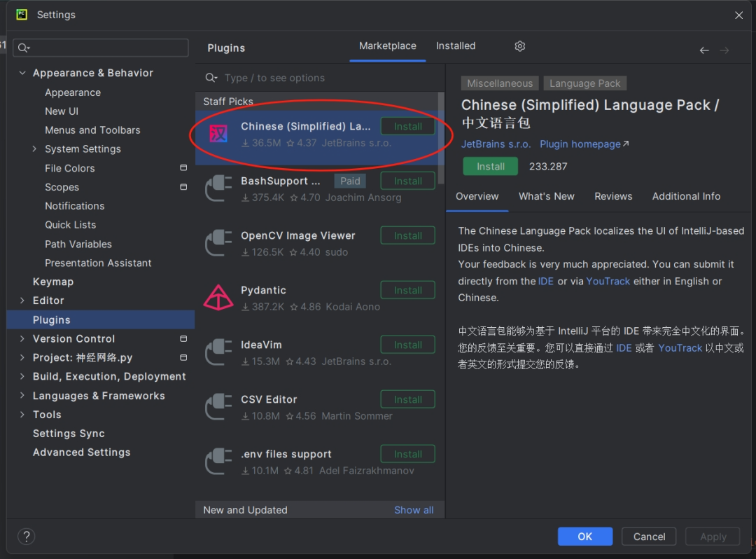
Task: Click the Apply button
Action: point(713,537)
